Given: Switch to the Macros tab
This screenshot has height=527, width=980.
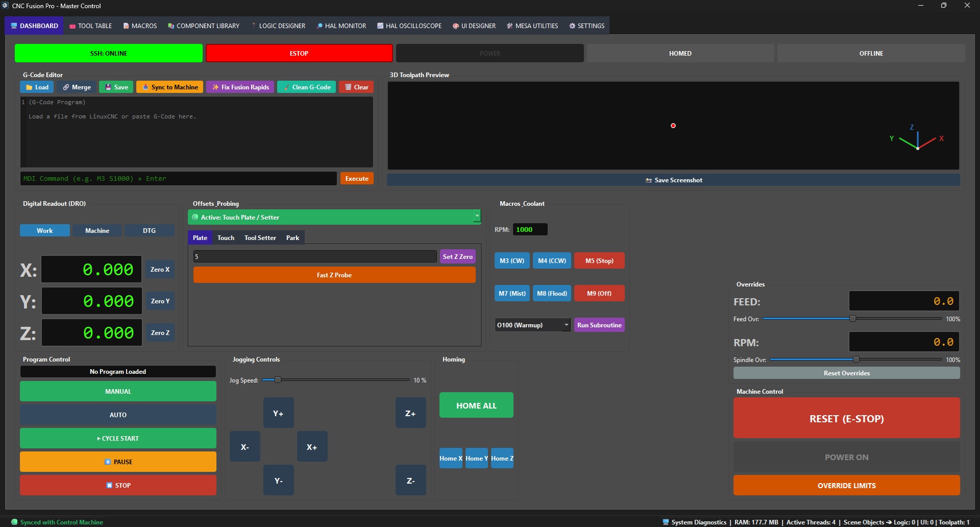Looking at the screenshot, I should [x=139, y=26].
